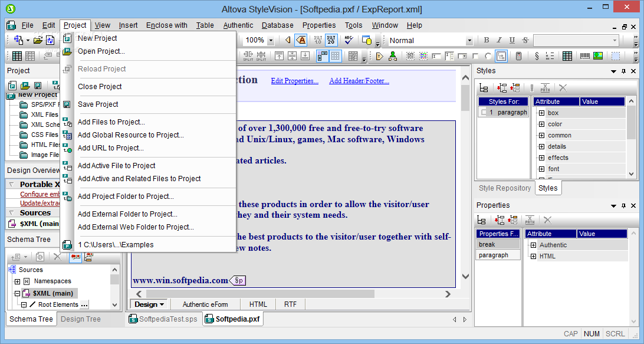Select the XSLT 2.0 version icon
644x344 pixels.
(331, 40)
